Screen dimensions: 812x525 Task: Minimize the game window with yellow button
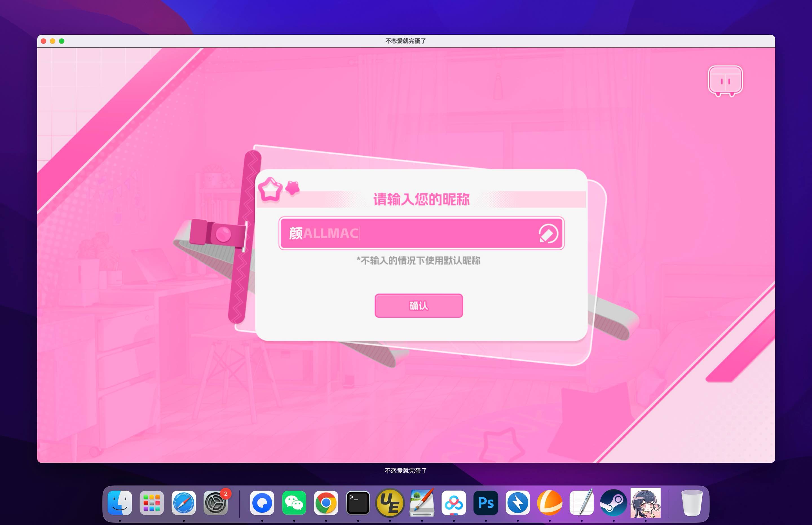(x=52, y=41)
